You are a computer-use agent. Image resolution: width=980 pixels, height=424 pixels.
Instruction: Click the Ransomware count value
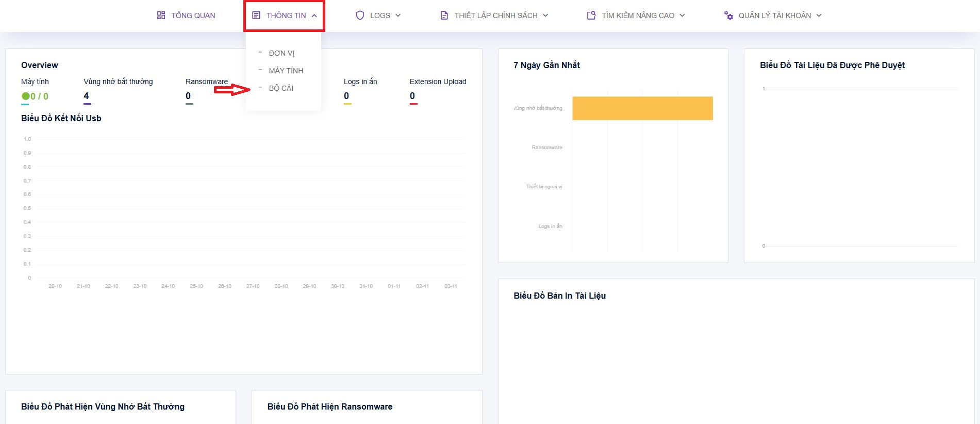[x=188, y=96]
